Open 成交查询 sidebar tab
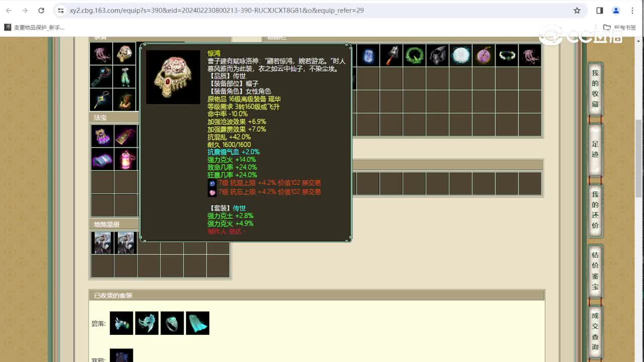Screen dimensions: 644x362 tap(595, 331)
